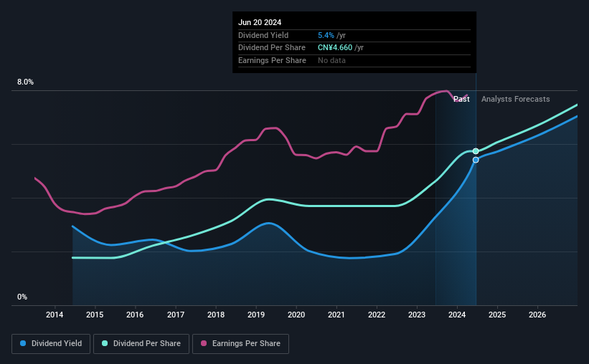Click the Analysts Forecasts label
The height and width of the screenshot is (364, 589).
[x=515, y=99]
